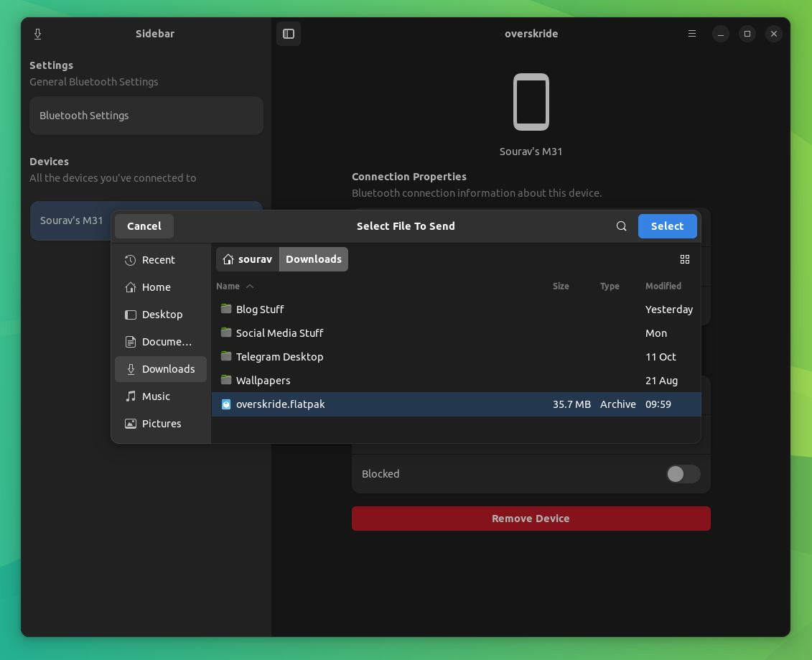Open the hamburger menu of overskride
The width and height of the screenshot is (812, 660).
click(691, 33)
